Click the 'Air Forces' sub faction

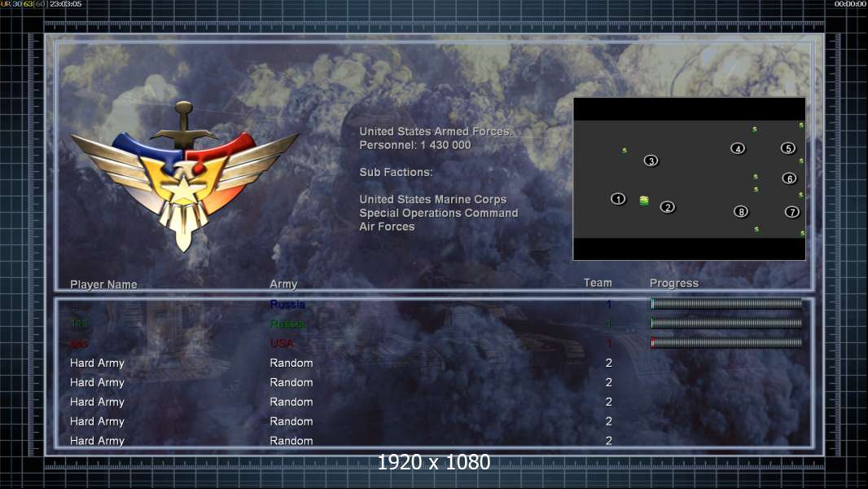[387, 227]
